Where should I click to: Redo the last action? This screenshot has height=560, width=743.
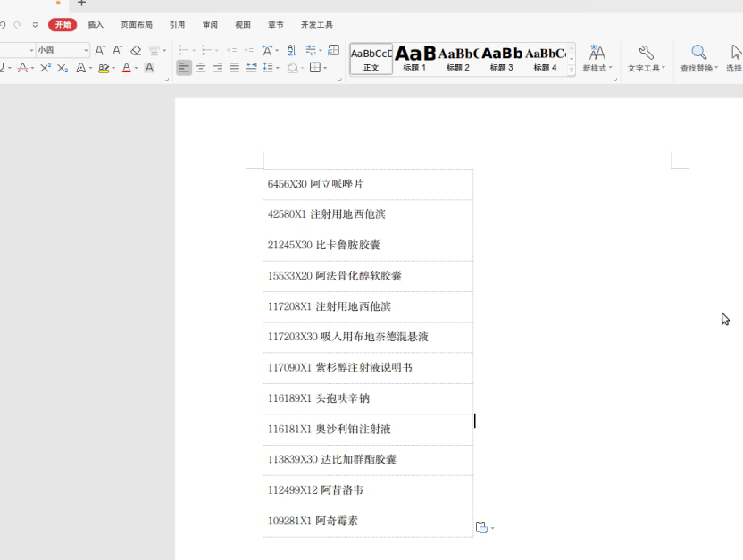[18, 25]
